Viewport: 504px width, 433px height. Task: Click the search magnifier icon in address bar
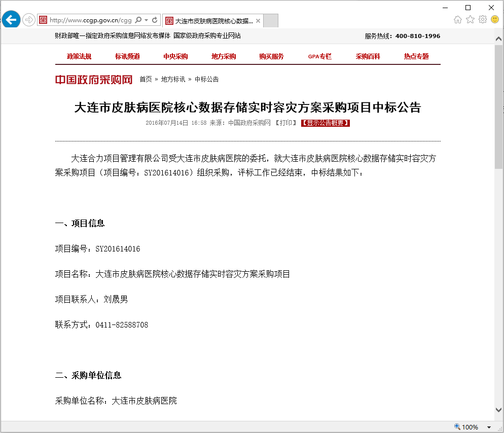coord(138,20)
